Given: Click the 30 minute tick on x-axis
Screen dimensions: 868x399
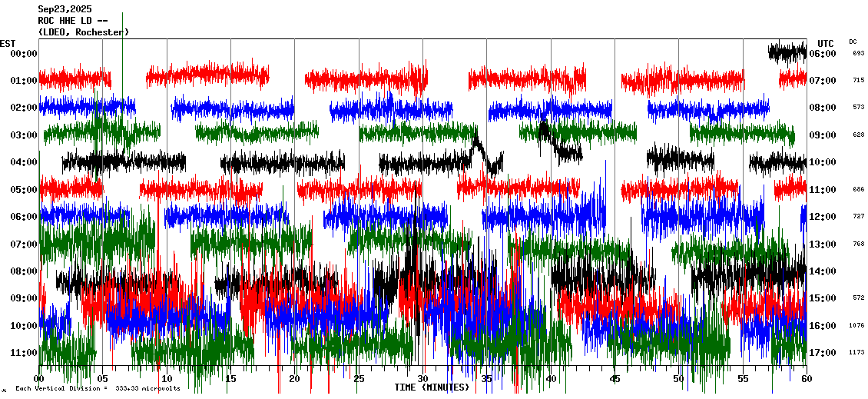Looking at the screenshot, I should (x=422, y=379).
